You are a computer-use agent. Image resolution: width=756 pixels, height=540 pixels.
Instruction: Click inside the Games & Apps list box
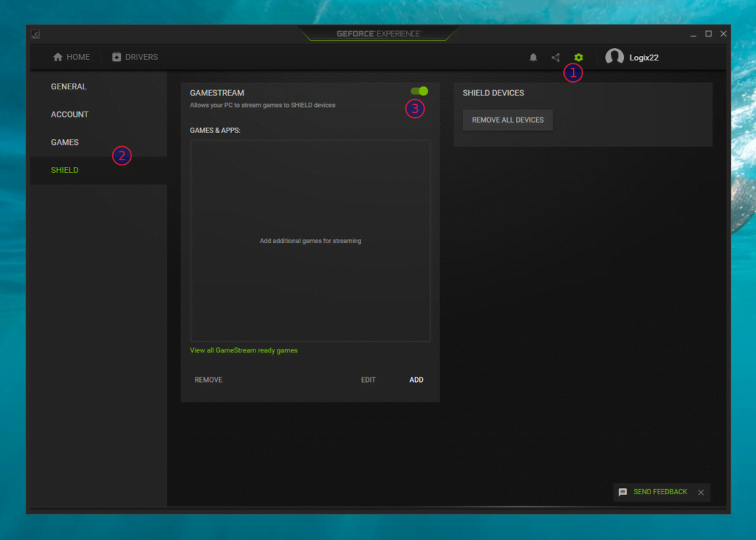click(310, 241)
